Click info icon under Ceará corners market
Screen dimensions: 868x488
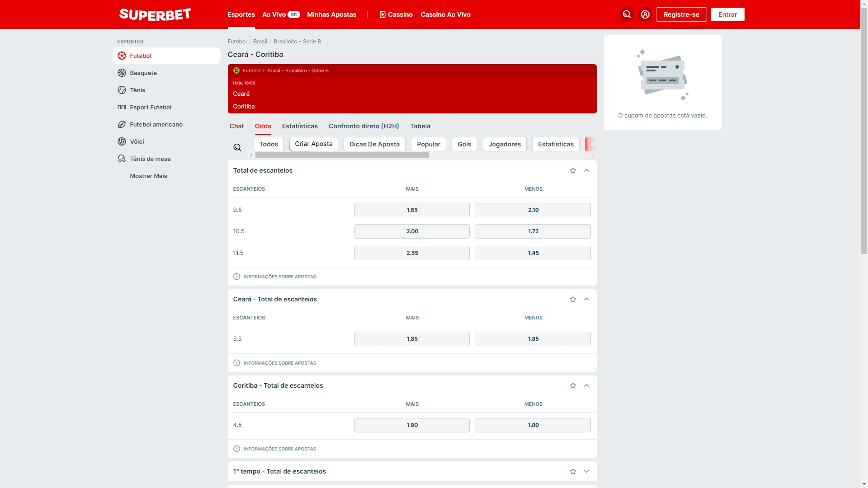point(236,363)
